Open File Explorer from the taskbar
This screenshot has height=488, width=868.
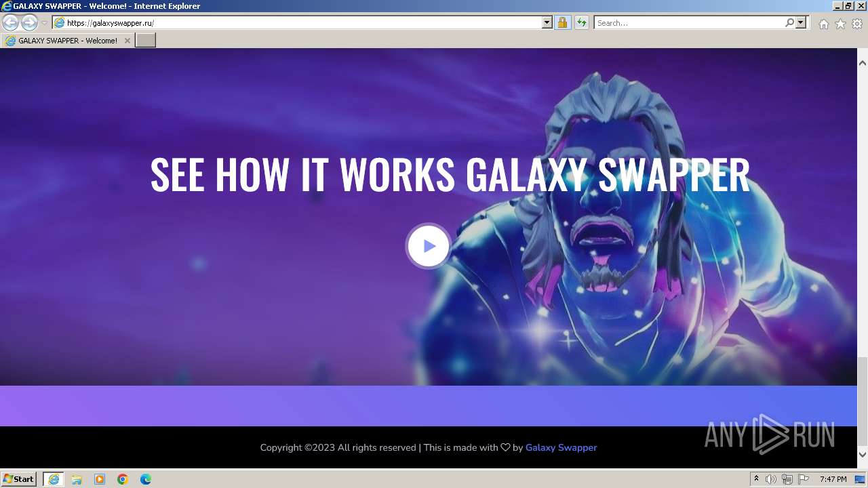[77, 479]
